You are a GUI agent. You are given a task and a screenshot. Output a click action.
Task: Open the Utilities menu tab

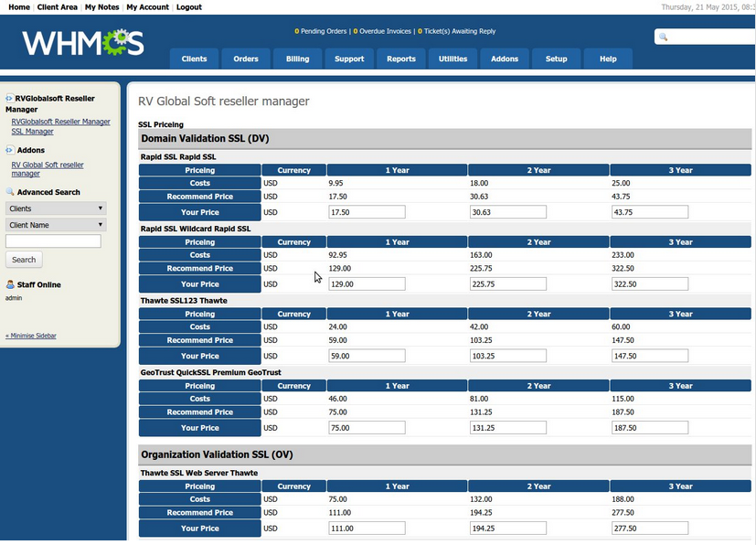[x=453, y=59]
